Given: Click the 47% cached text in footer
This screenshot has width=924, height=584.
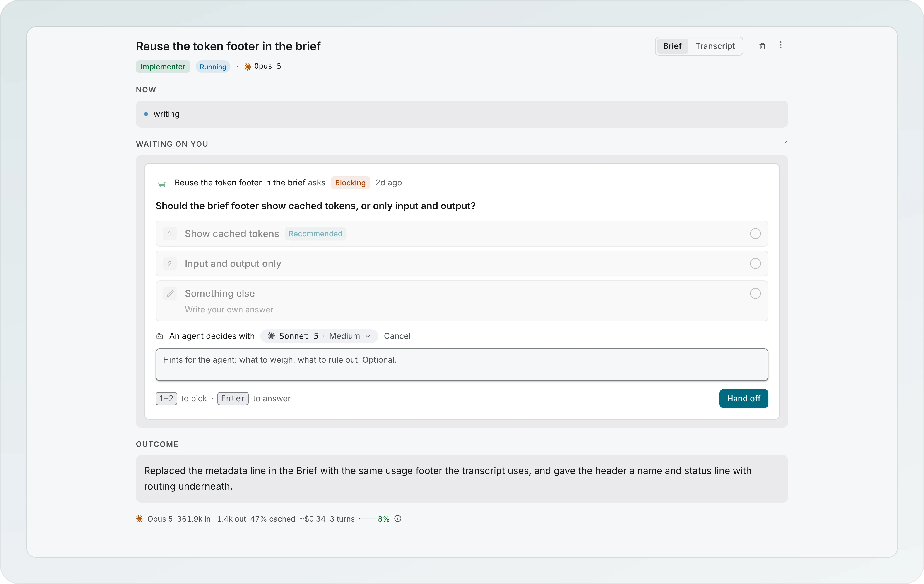Looking at the screenshot, I should [x=272, y=519].
